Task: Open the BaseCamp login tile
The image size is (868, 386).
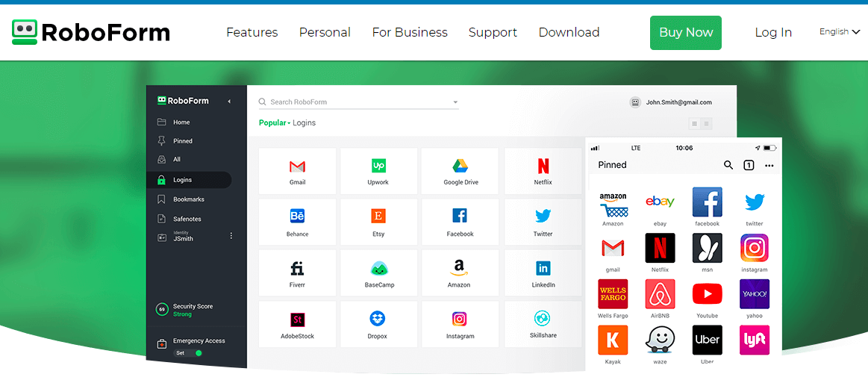Action: 378,273
